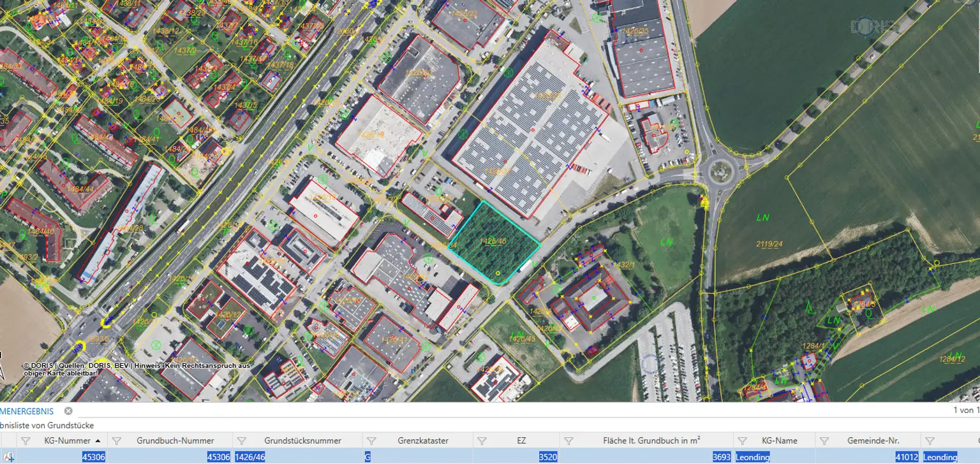Click parcel label 1437/5 on the map
This screenshot has height=464, width=980.
(x=246, y=105)
